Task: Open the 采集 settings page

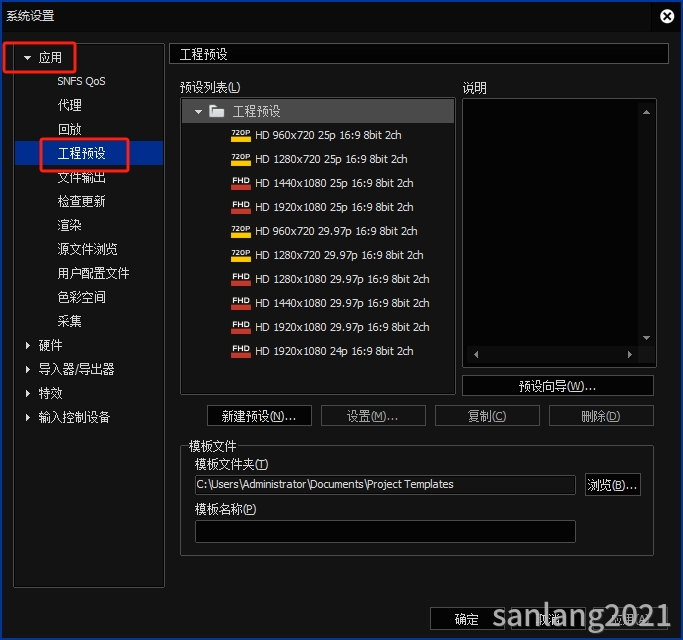Action: click(x=70, y=321)
